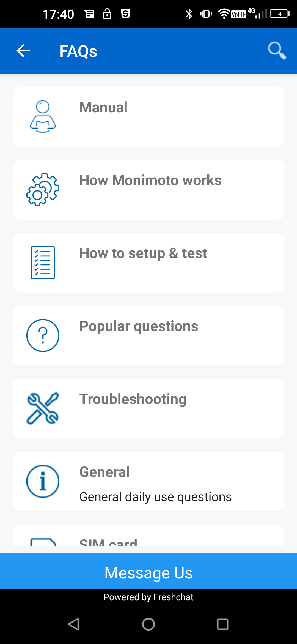Tap the question mark circle icon
297x644 pixels.
43,335
